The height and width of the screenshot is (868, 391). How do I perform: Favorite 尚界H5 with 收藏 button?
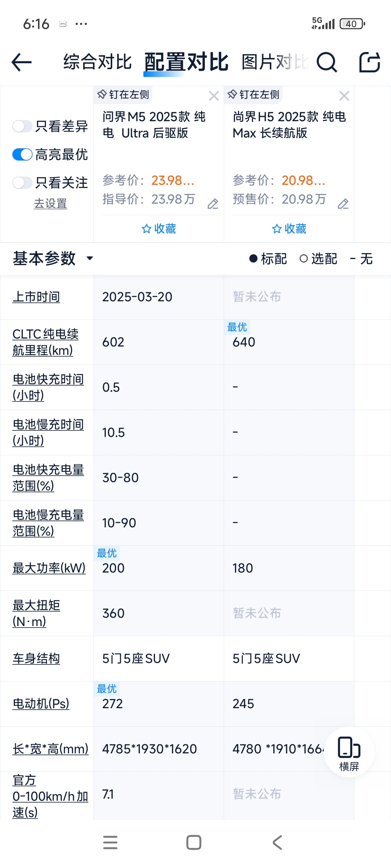pyautogui.click(x=289, y=229)
